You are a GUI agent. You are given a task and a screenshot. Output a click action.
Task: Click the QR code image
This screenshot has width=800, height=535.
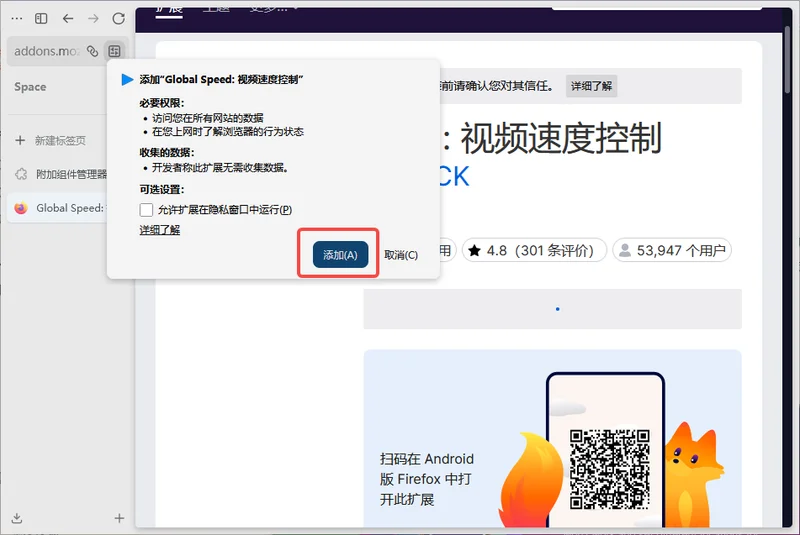tap(610, 469)
